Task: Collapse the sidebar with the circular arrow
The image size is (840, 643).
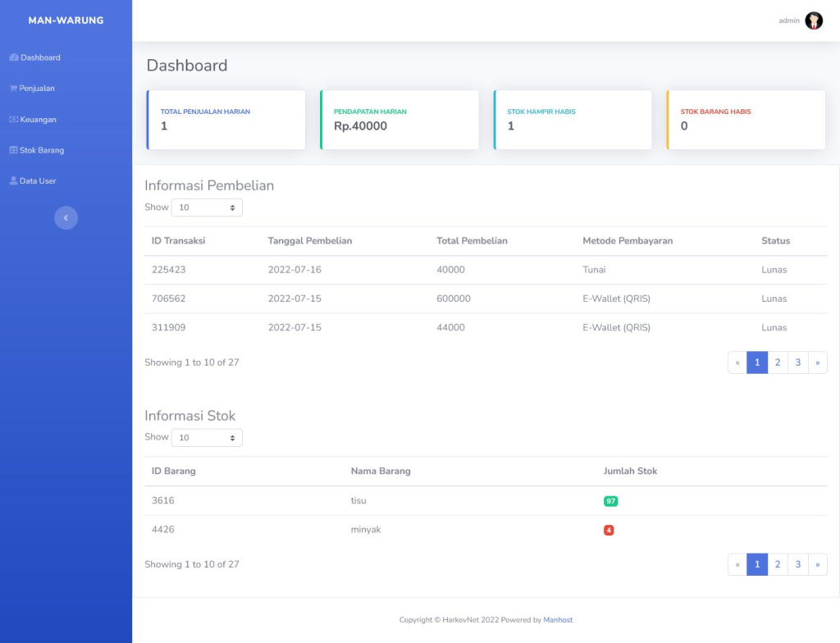Action: (66, 217)
